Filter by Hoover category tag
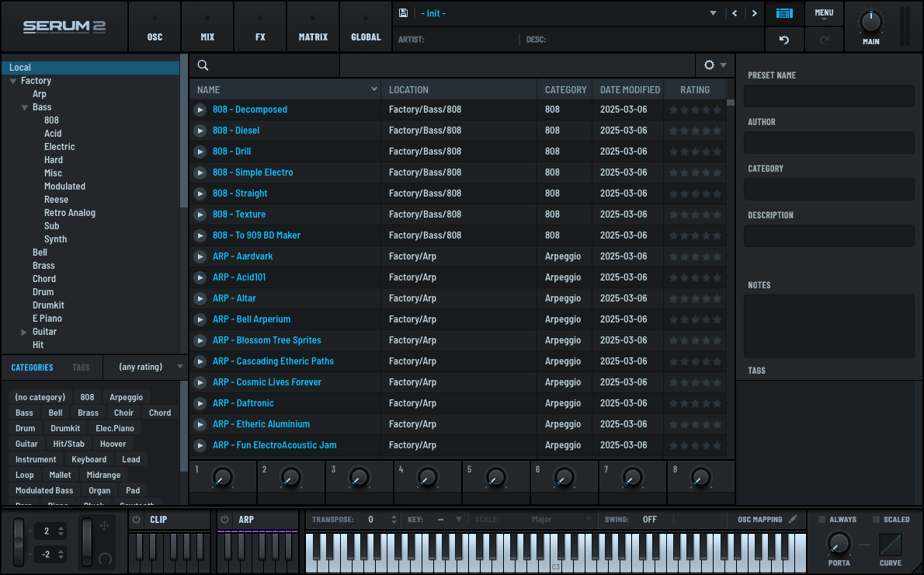 coord(113,444)
